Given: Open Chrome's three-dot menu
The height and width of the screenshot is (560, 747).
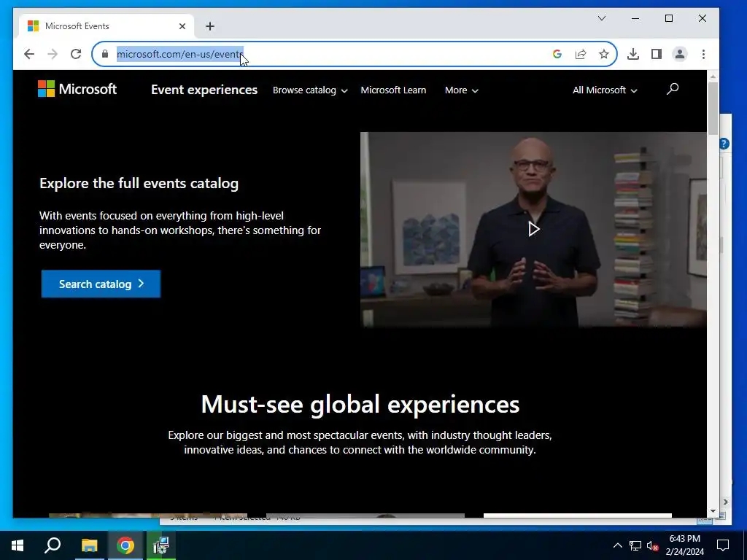Looking at the screenshot, I should coord(703,54).
